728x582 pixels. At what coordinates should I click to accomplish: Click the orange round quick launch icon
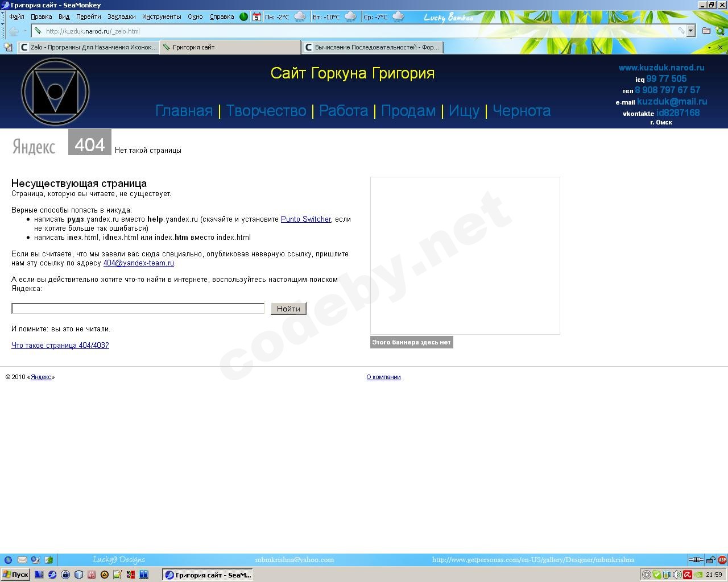[105, 575]
